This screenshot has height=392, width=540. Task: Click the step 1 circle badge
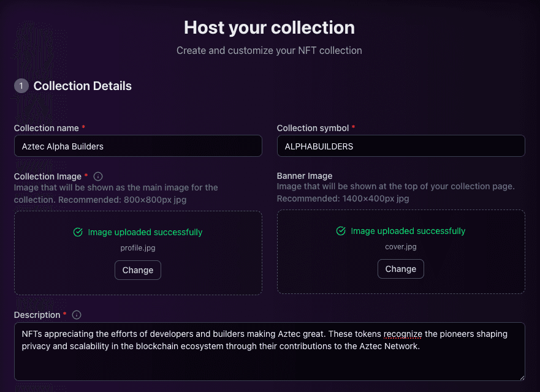pyautogui.click(x=21, y=86)
